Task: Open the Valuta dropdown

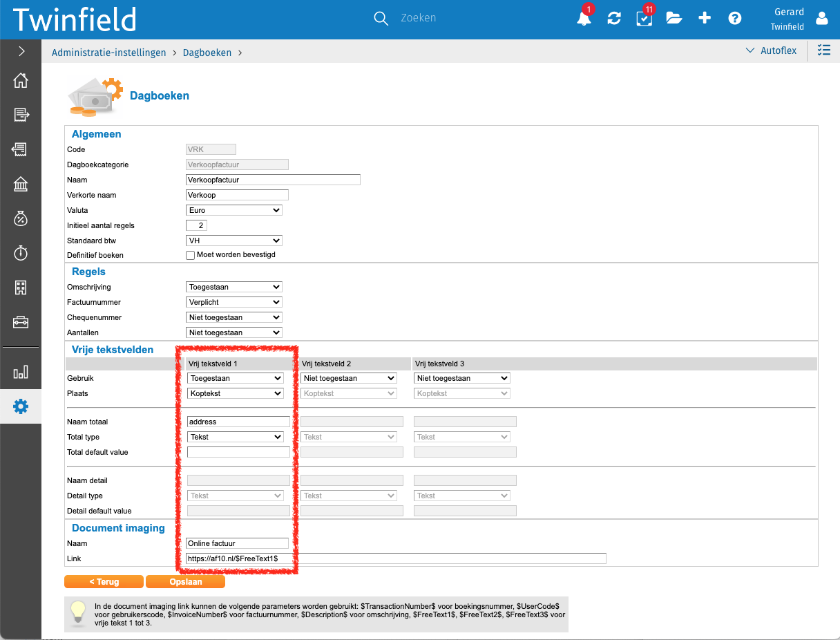Action: (x=234, y=210)
